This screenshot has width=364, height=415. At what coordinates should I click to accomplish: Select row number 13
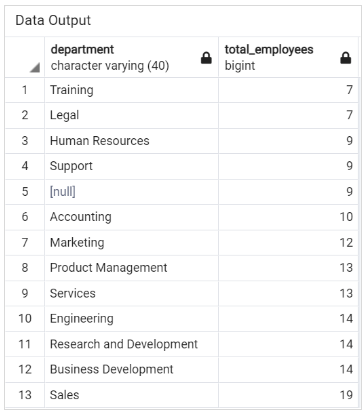point(25,395)
